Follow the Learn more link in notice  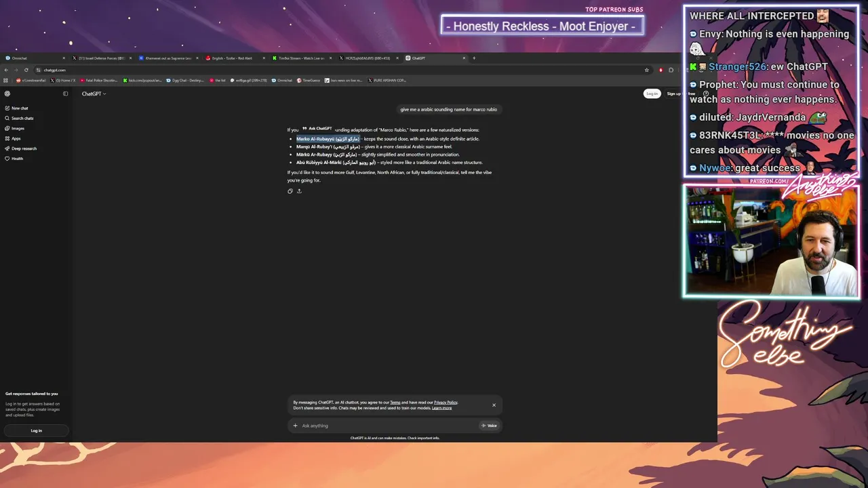tap(441, 408)
